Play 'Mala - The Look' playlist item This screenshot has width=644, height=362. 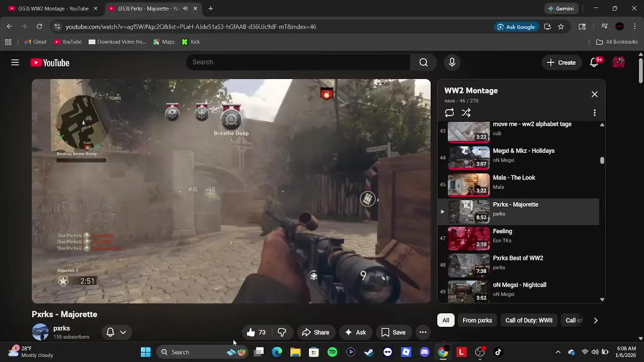519,185
